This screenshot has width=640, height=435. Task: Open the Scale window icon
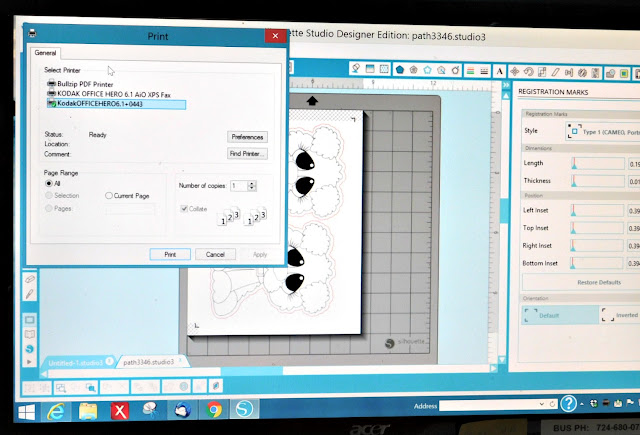click(x=542, y=73)
